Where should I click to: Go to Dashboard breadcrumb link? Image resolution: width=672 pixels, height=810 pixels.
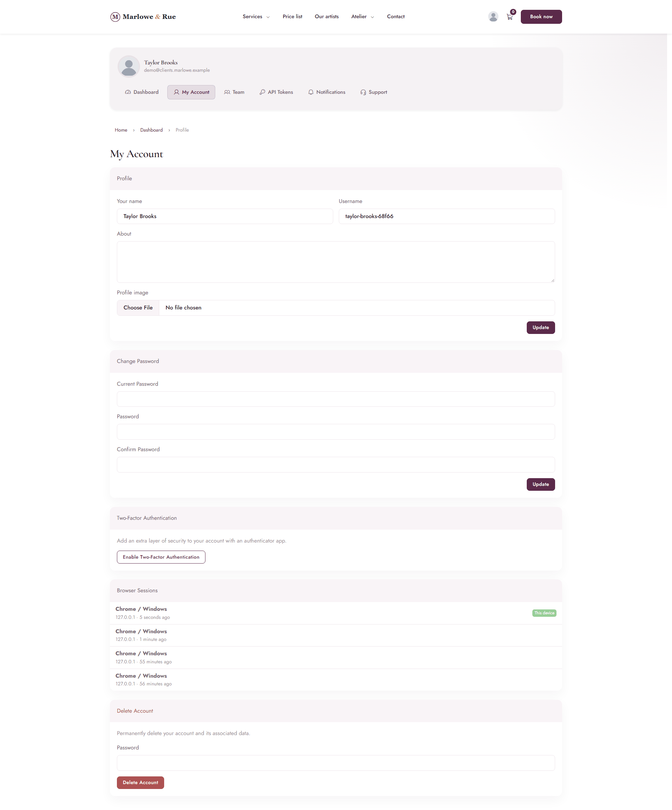tap(151, 130)
